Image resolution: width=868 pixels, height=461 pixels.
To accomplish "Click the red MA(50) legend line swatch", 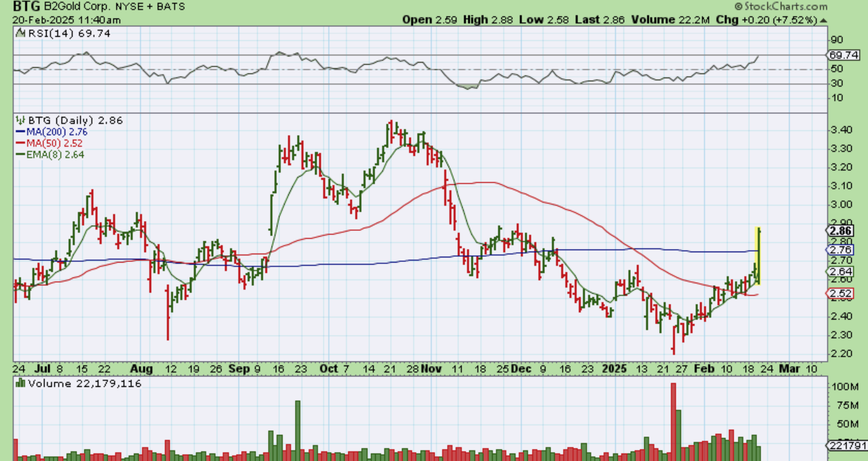I will click(20, 143).
